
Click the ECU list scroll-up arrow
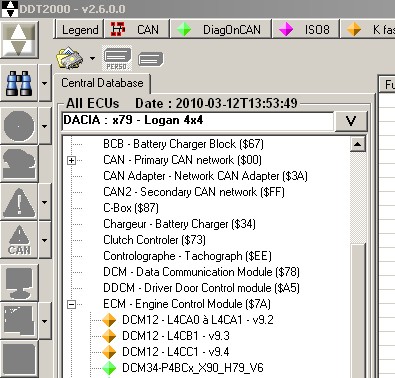click(358, 144)
